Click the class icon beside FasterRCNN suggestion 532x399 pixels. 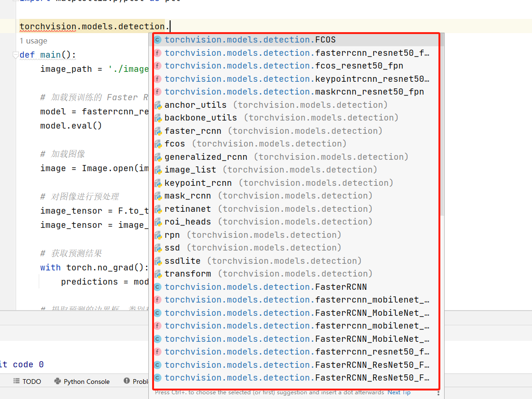[x=157, y=286]
